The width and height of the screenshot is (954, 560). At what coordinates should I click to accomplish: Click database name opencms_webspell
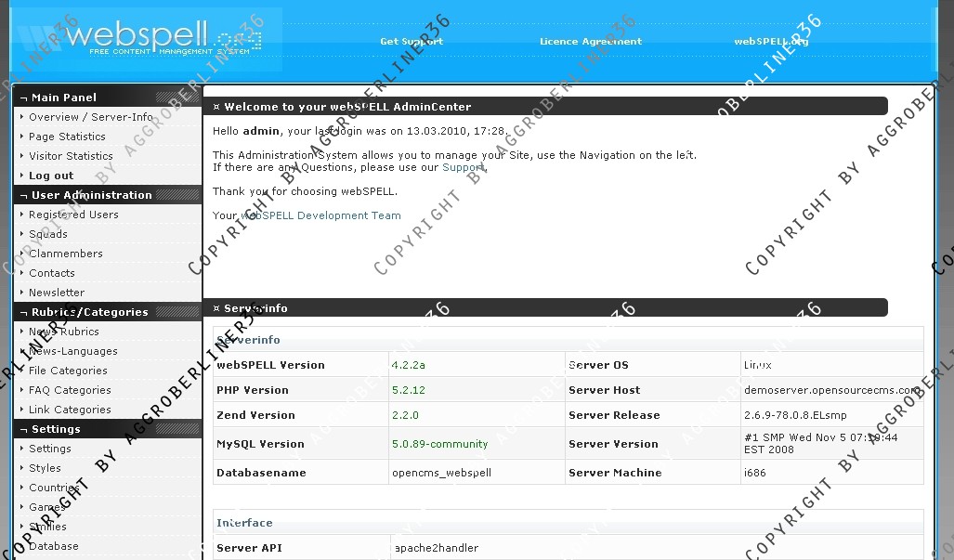pyautogui.click(x=442, y=473)
